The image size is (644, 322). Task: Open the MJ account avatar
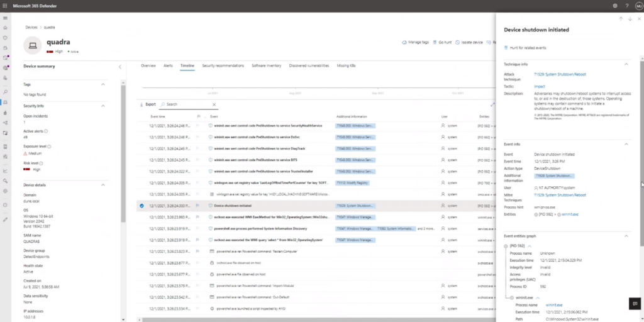(x=639, y=6)
